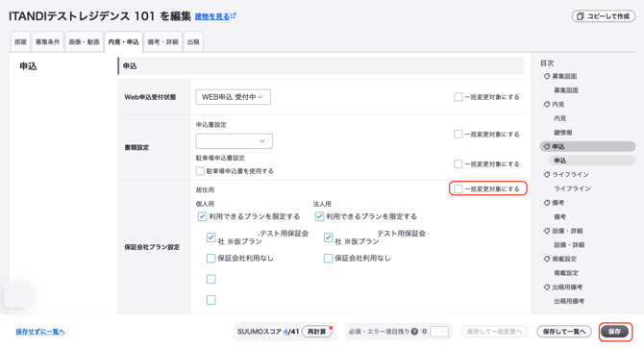Click the tag icon beside 備考 contents heading

[547, 203]
